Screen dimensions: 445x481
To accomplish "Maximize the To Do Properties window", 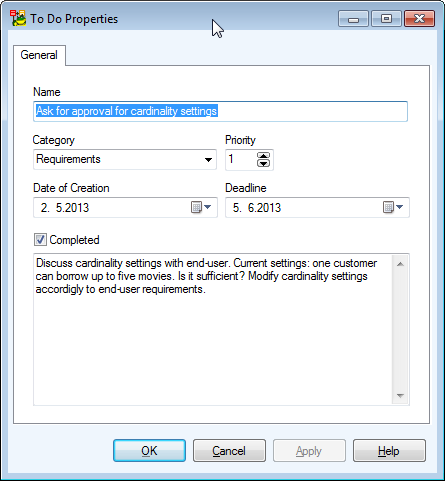I will point(386,18).
